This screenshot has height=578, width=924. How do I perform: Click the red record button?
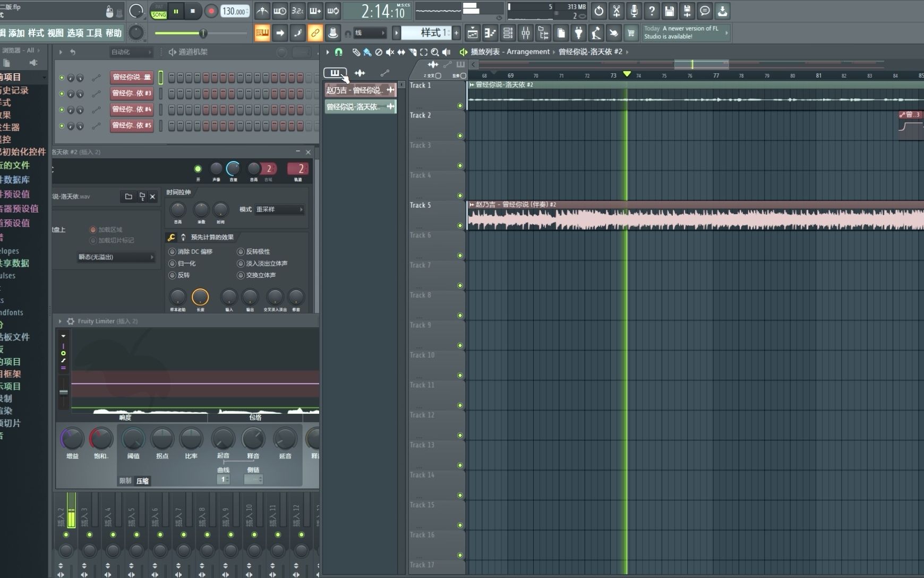(x=211, y=11)
